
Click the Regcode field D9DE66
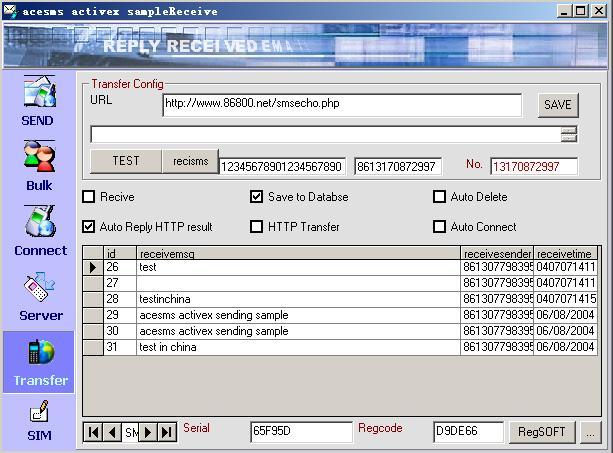tap(468, 432)
